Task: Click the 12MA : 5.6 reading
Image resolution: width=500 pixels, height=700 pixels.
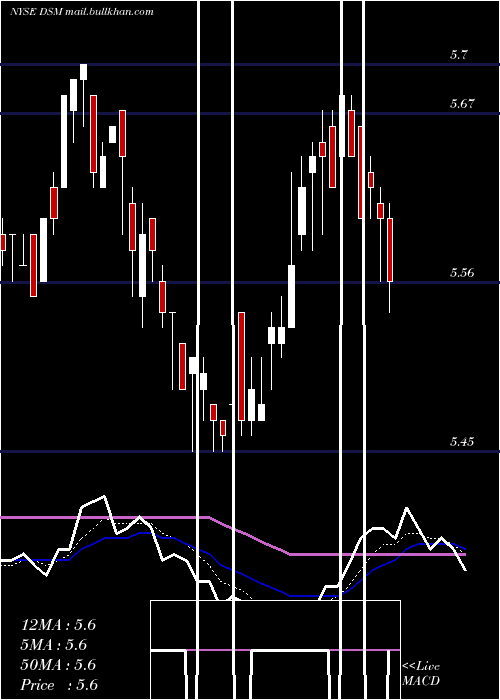Action: [x=58, y=625]
